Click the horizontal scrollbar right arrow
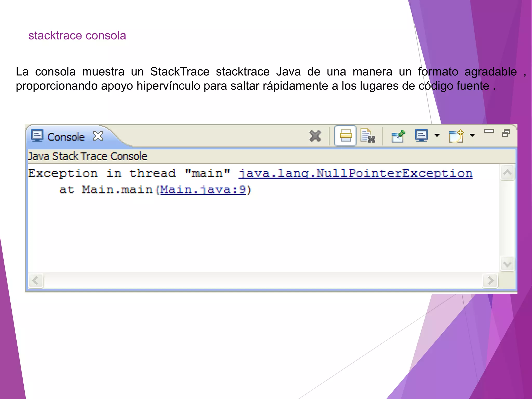Image resolution: width=532 pixels, height=399 pixels. coord(490,281)
